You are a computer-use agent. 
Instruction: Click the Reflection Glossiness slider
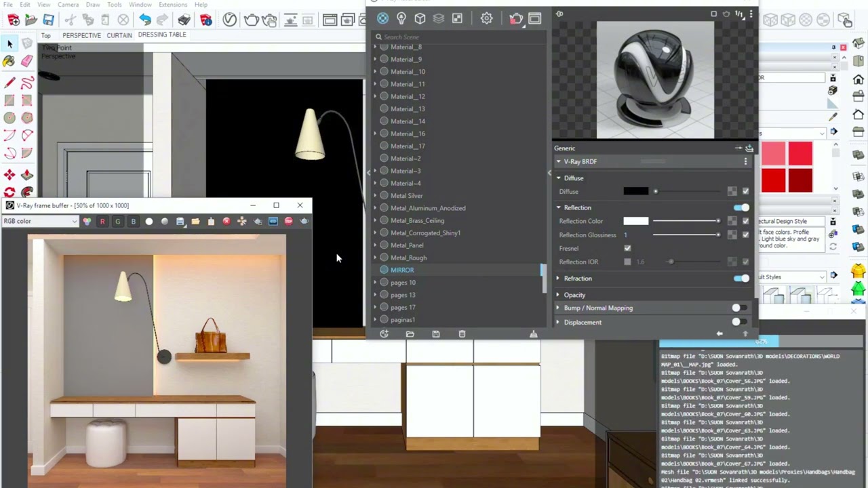click(x=686, y=235)
